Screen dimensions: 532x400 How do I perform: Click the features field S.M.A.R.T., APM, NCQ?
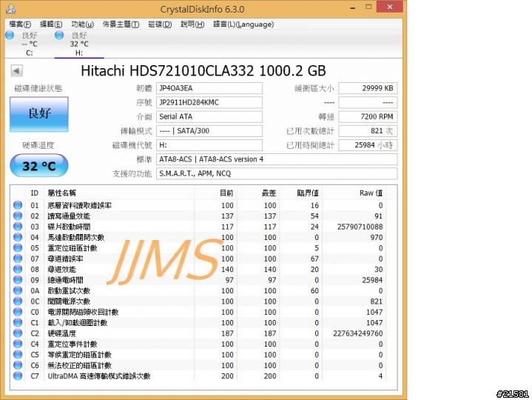click(x=277, y=173)
